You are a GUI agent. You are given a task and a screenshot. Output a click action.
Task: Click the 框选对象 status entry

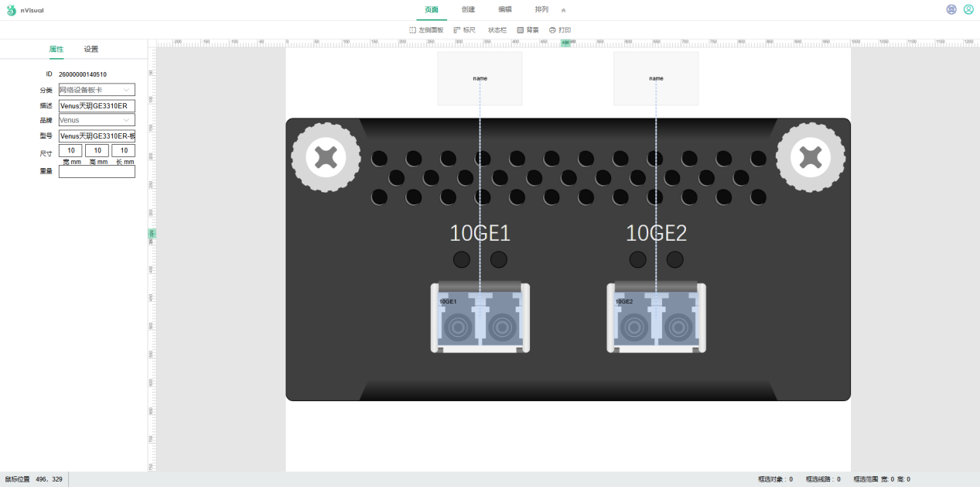[775, 479]
